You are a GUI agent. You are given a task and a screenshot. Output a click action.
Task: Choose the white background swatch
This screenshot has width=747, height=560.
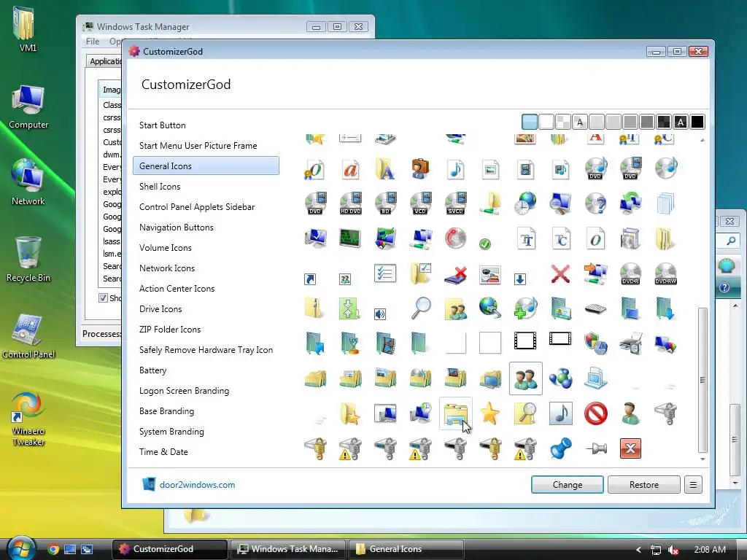point(546,122)
